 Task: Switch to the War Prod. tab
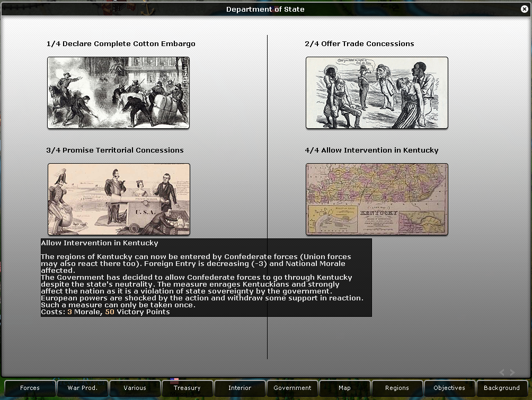[x=82, y=388]
